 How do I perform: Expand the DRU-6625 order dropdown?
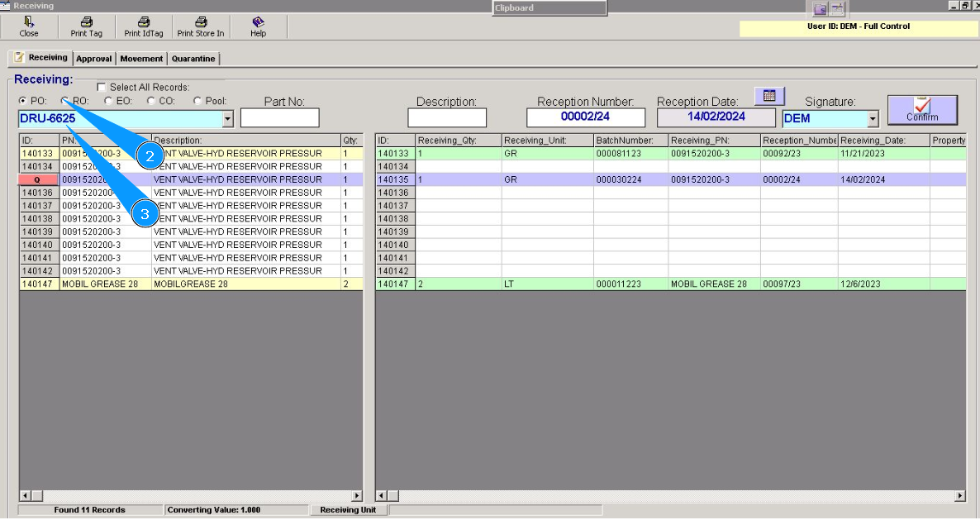coord(227,119)
